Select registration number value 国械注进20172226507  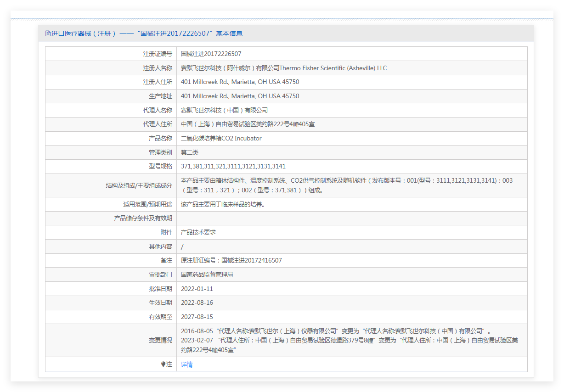[x=211, y=54]
